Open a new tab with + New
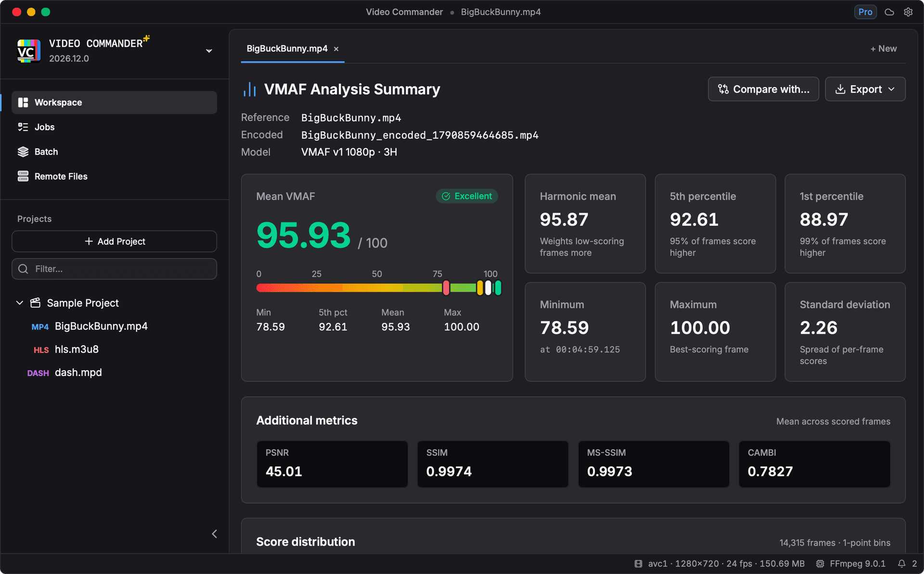The image size is (924, 574). pos(884,49)
